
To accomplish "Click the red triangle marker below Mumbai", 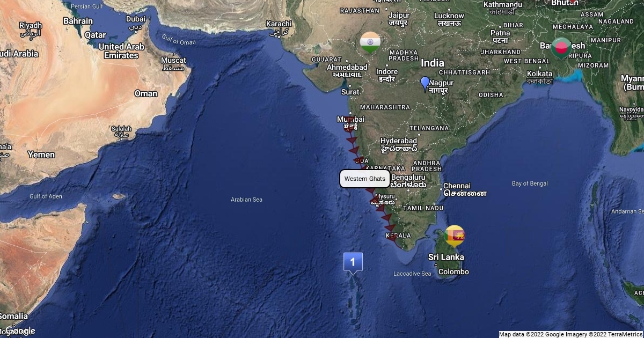I will [x=353, y=141].
